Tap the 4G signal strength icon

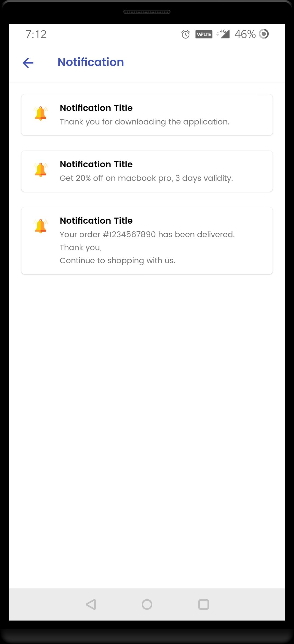pos(223,34)
